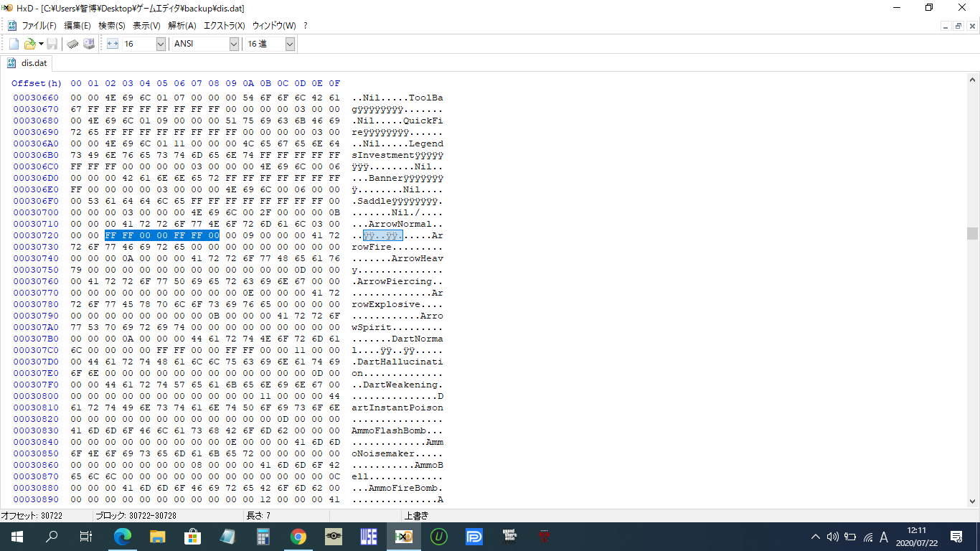Click the Open RAM chip icon
This screenshot has height=551, width=980.
coord(72,44)
